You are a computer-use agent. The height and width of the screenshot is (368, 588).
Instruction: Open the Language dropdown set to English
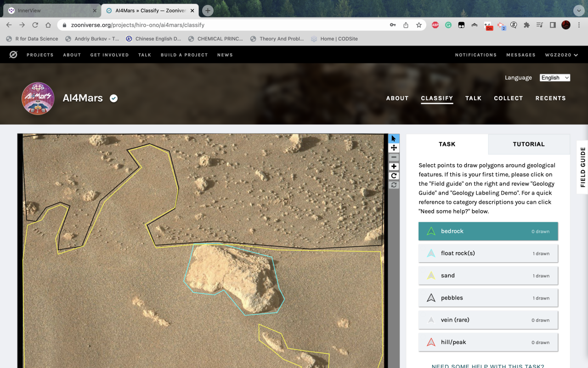(x=555, y=78)
